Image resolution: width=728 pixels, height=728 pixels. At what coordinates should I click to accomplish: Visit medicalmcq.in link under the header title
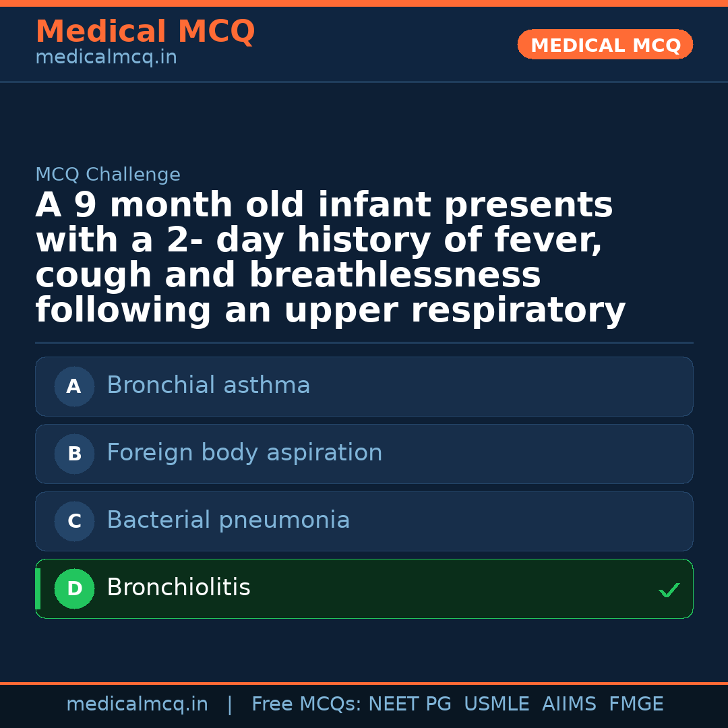(106, 58)
